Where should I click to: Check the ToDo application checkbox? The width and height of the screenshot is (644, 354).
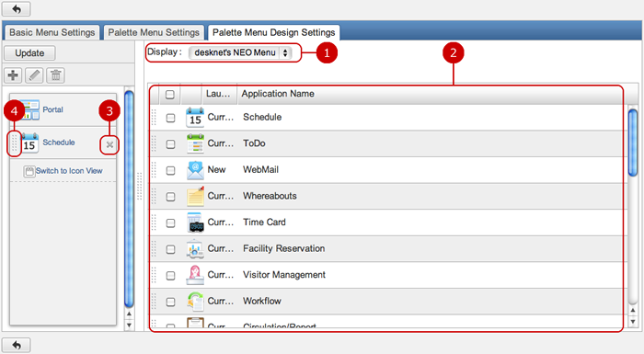pyautogui.click(x=170, y=144)
